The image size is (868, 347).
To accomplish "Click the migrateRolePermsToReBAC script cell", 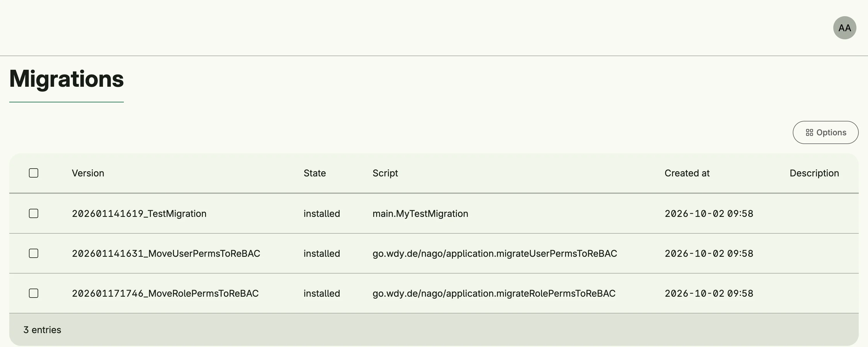I will (494, 294).
